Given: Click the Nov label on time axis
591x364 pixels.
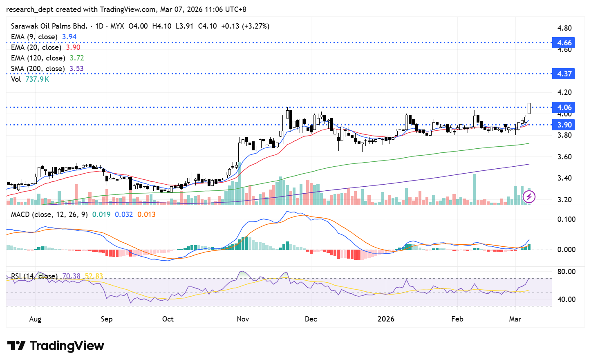Looking at the screenshot, I should 243,319.
